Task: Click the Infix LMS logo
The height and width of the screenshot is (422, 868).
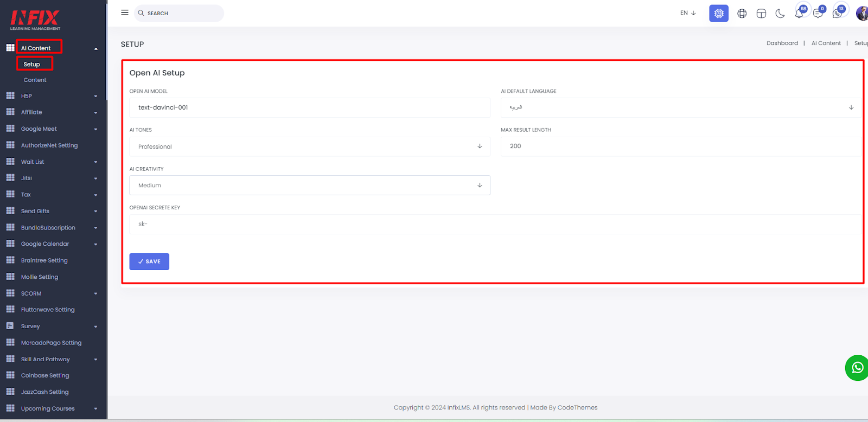Action: (35, 20)
